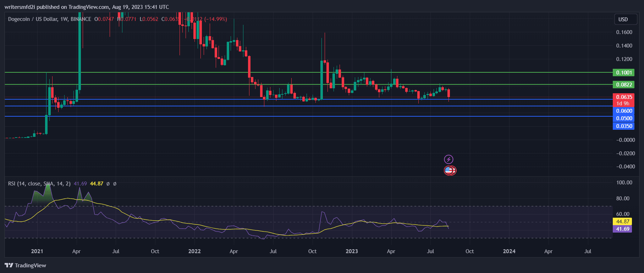Click the 2024 label on time axis
The width and height of the screenshot is (644, 273).
(x=509, y=251)
